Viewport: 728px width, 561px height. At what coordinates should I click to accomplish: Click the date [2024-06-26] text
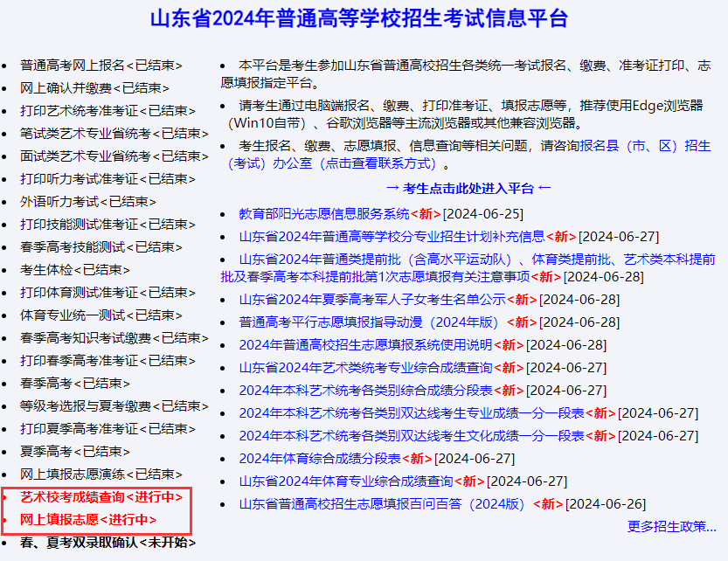(x=606, y=505)
